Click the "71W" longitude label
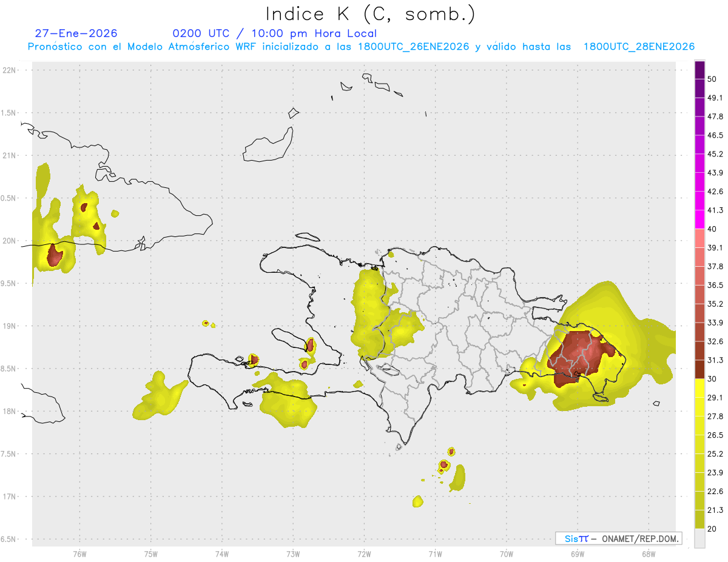728x562 pixels. click(435, 554)
